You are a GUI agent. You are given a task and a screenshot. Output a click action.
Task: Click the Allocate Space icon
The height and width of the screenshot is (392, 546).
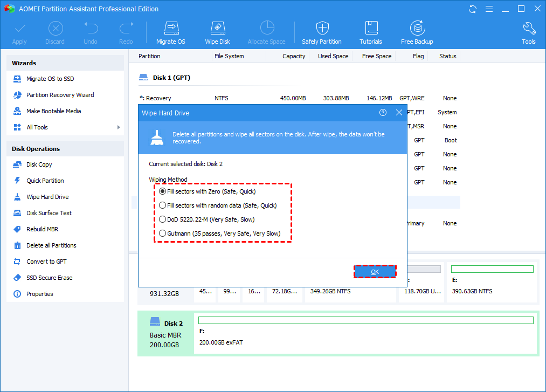coord(267,28)
